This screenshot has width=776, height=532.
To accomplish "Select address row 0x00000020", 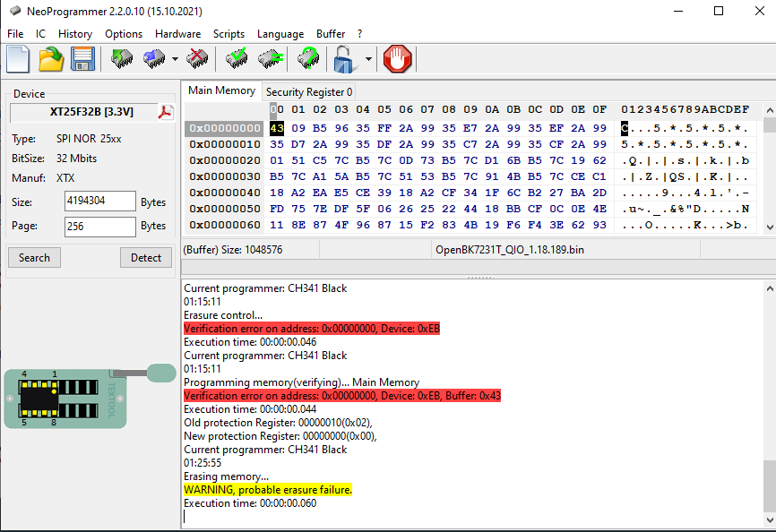I will (x=225, y=160).
